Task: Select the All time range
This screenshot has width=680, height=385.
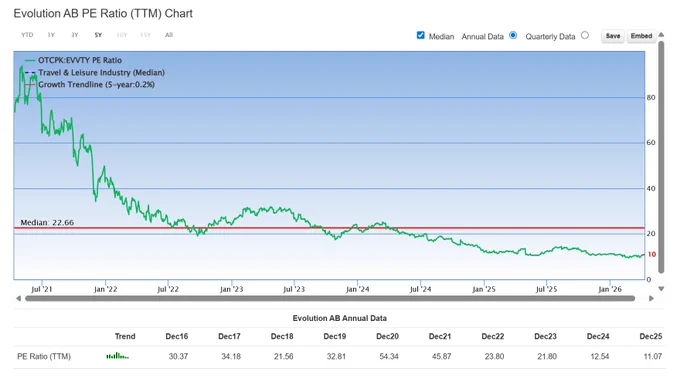Action: [x=169, y=35]
